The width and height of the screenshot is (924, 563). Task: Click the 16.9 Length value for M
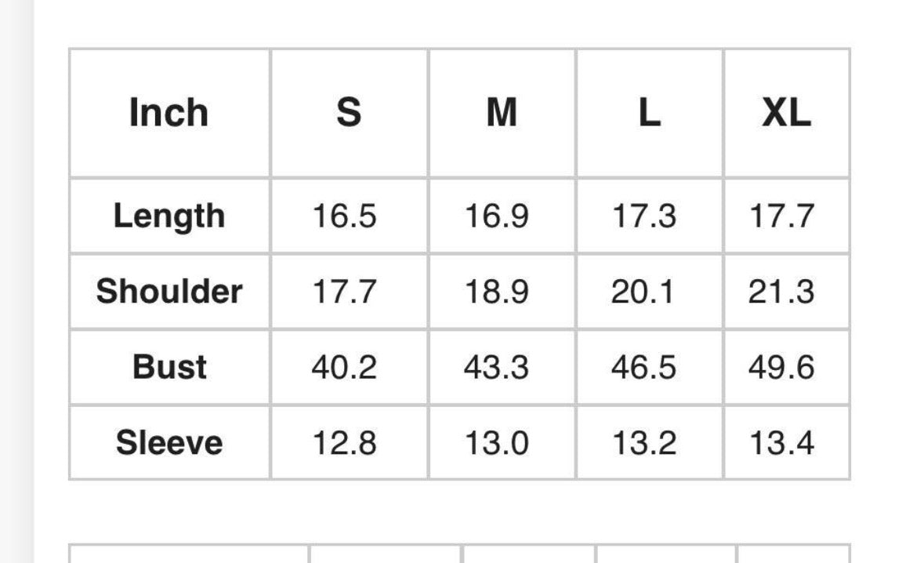(x=497, y=216)
